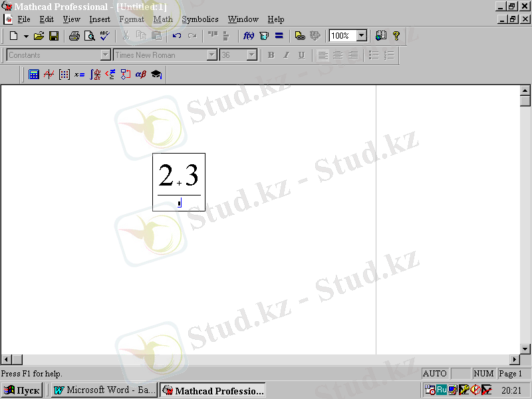Click the Ru language tray indicator
The width and height of the screenshot is (532, 399).
click(442, 390)
